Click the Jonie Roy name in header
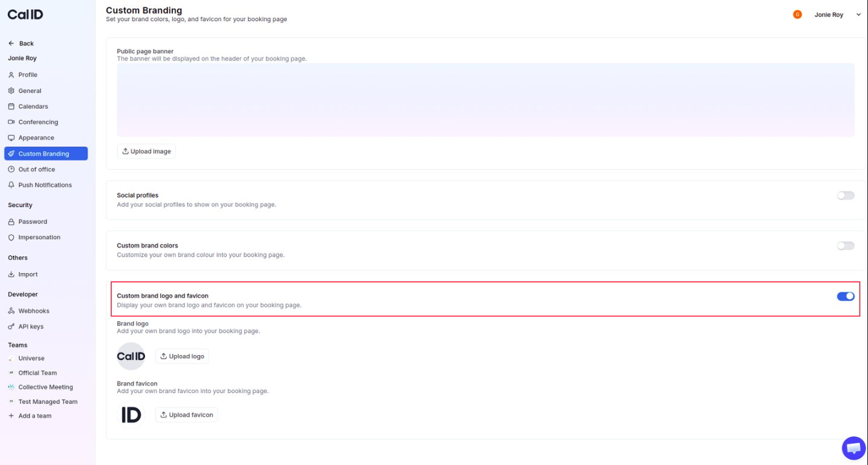The image size is (868, 465). point(829,14)
